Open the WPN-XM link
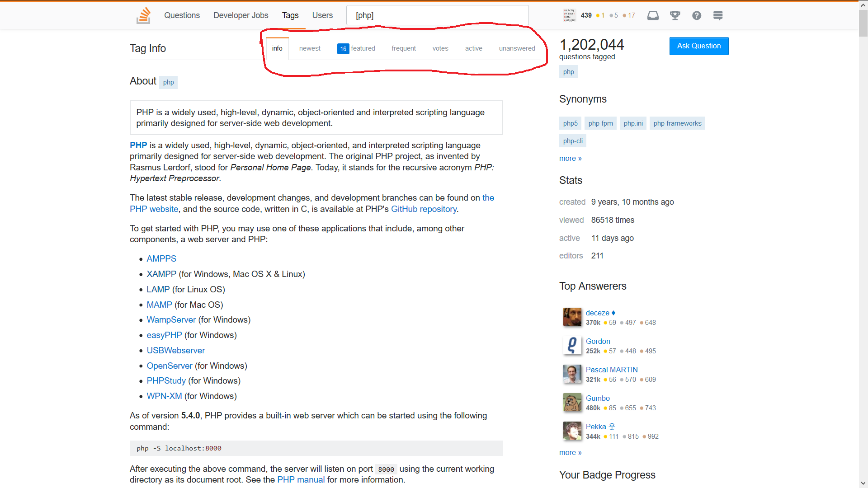This screenshot has width=868, height=488. pyautogui.click(x=164, y=396)
